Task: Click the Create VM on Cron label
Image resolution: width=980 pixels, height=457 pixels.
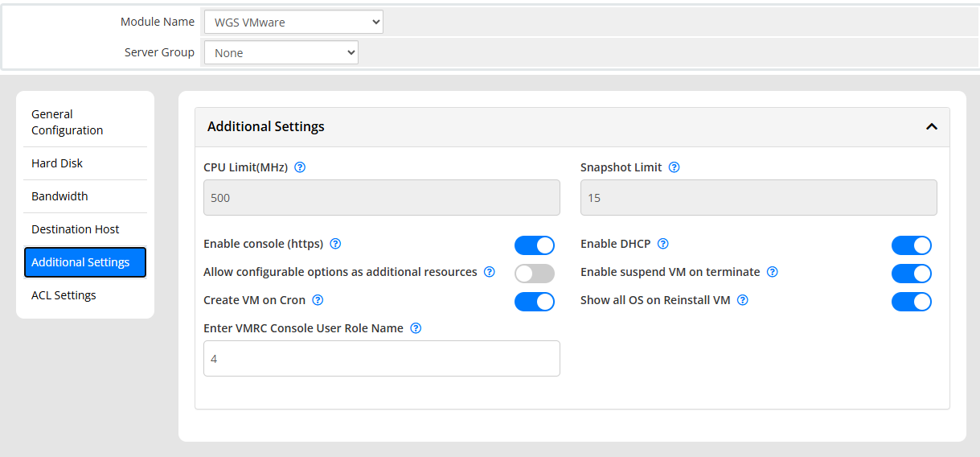Action: tap(255, 300)
